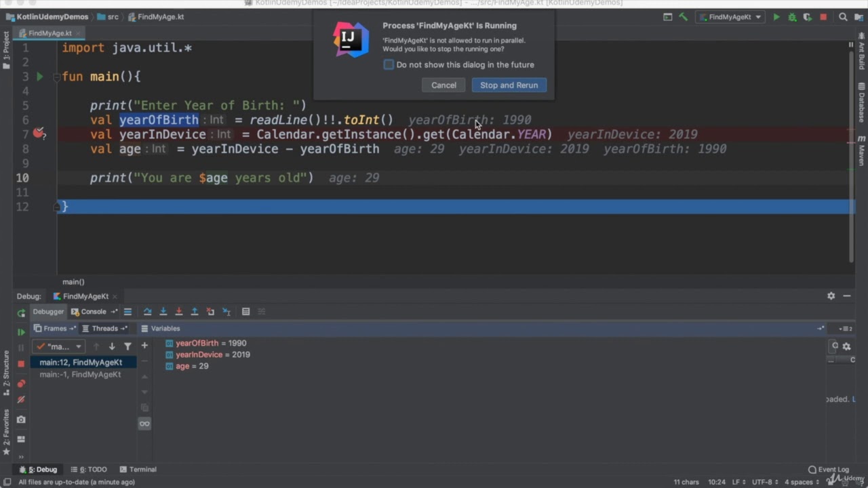Enable 'Do not show this dialog' checkbox
868x488 pixels.
point(389,64)
